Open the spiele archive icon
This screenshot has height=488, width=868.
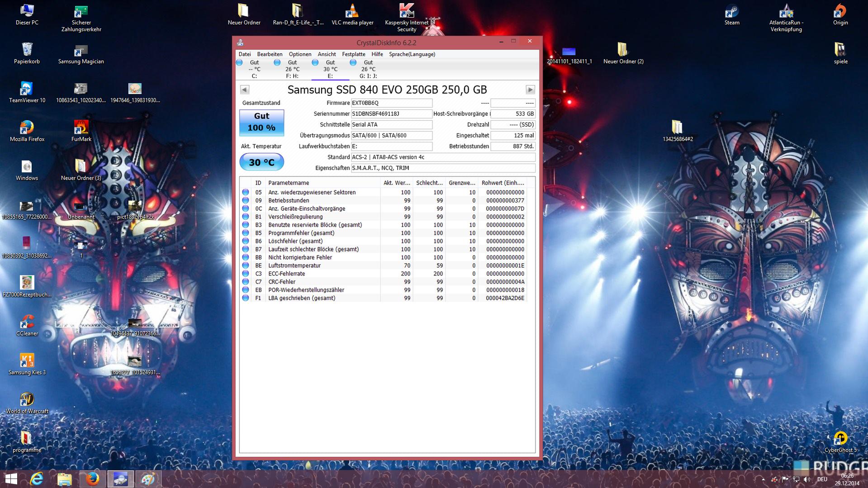click(840, 53)
